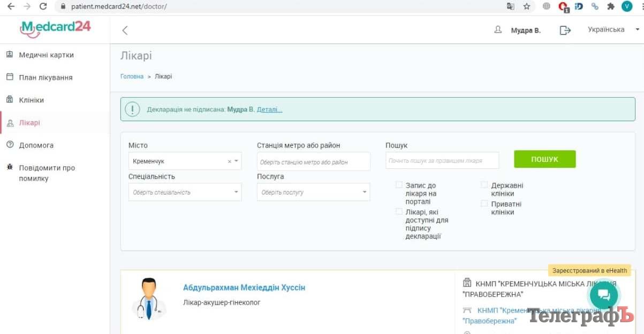The image size is (644, 334).
Task: Open browser extensions puzzle icon
Action: (x=610, y=6)
